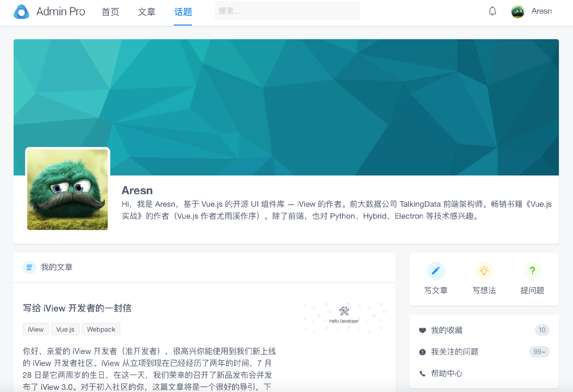The width and height of the screenshot is (573, 392).
Task: Open the 首页 navigation item
Action: (x=110, y=12)
